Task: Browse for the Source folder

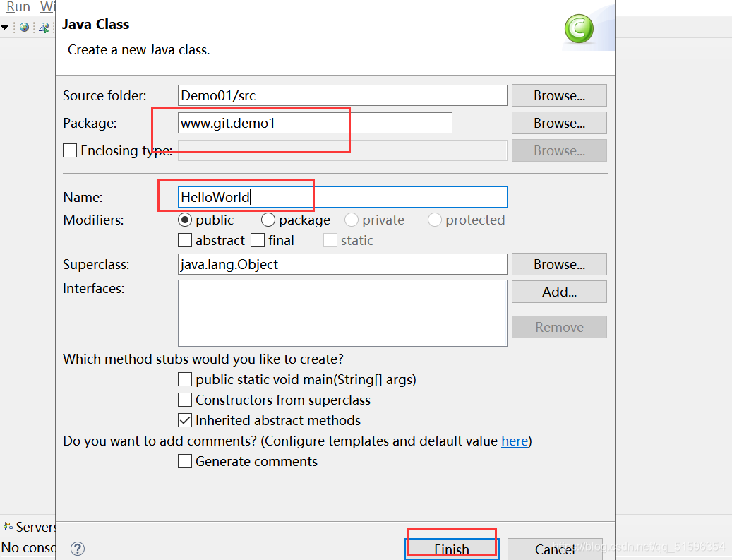Action: (x=559, y=95)
